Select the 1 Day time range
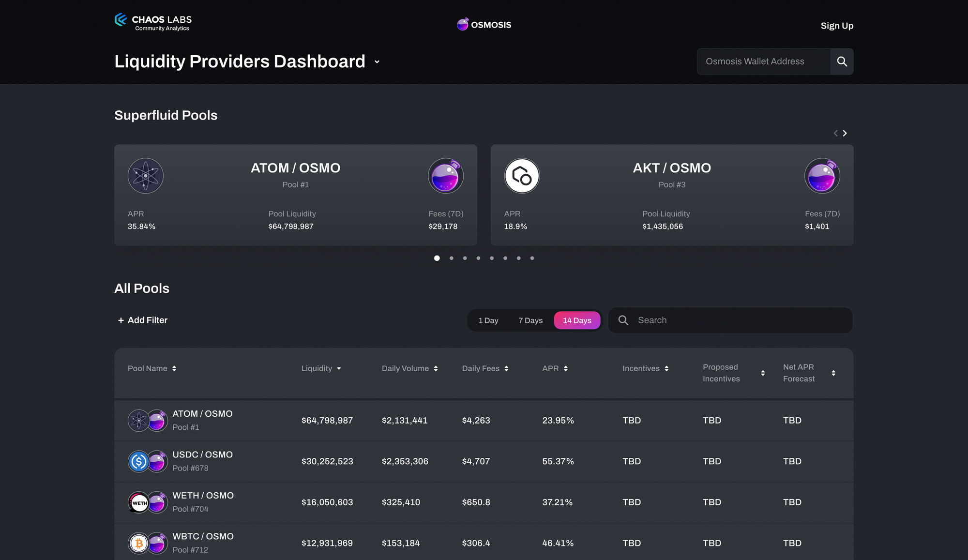The width and height of the screenshot is (968, 560). pos(488,320)
